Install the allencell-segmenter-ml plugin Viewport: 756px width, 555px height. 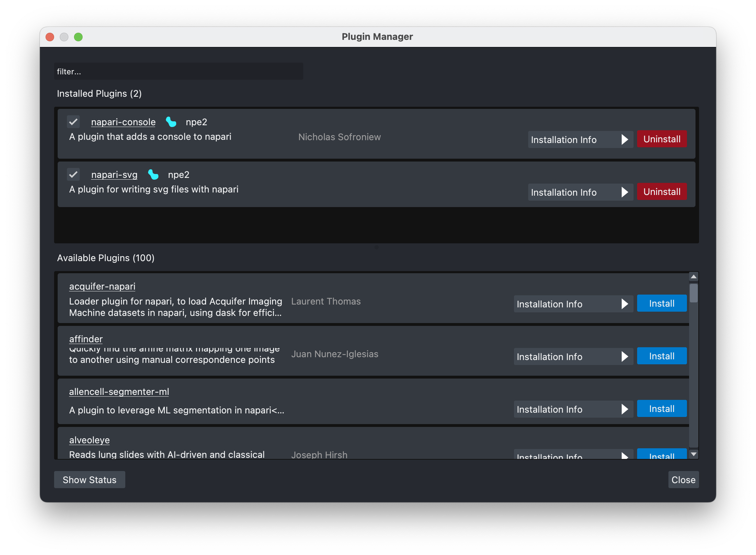tap(662, 408)
